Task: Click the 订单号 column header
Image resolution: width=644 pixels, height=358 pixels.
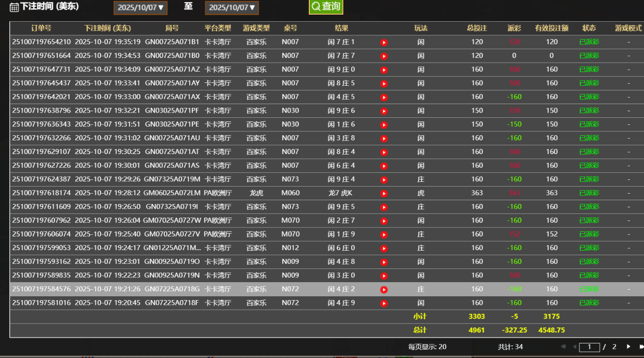Action: (x=41, y=28)
